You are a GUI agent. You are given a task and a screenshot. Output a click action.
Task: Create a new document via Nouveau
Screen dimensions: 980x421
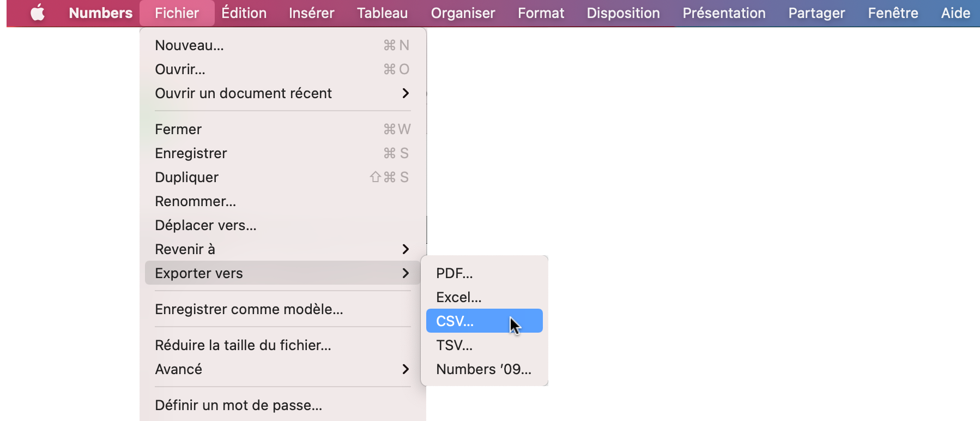189,45
